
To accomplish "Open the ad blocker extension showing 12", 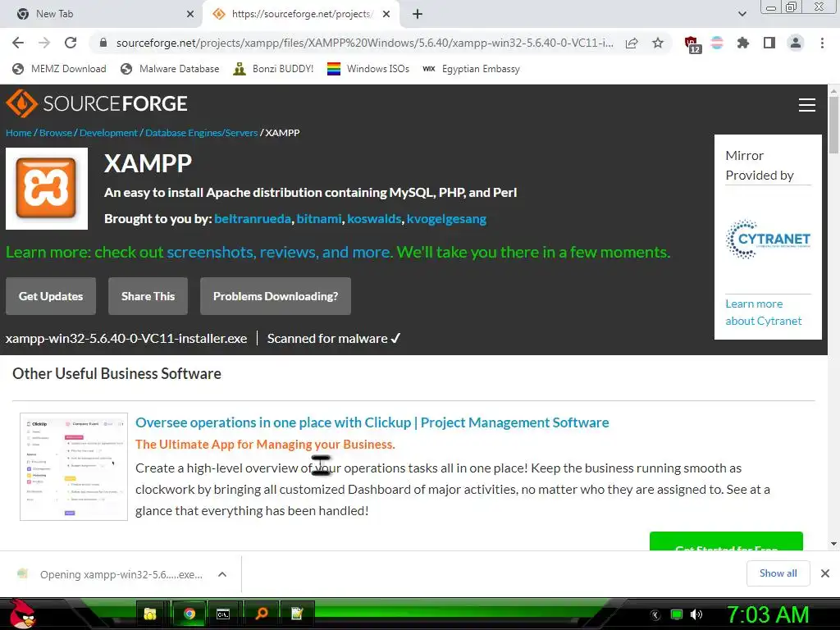I will tap(692, 44).
